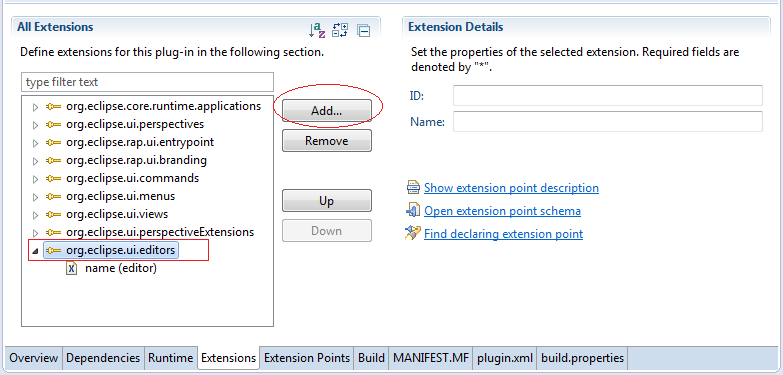Expand the org.eclipse.ui.perspectives tree node
This screenshot has height=375, width=783.
point(35,125)
